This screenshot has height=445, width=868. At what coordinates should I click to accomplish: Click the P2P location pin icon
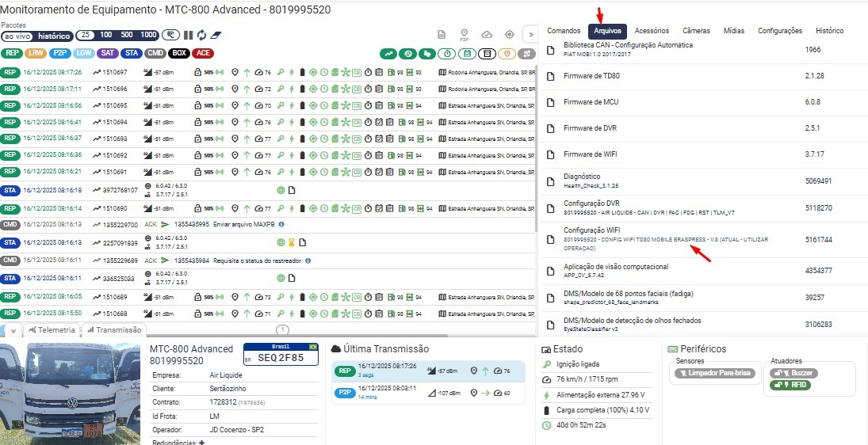(465, 35)
